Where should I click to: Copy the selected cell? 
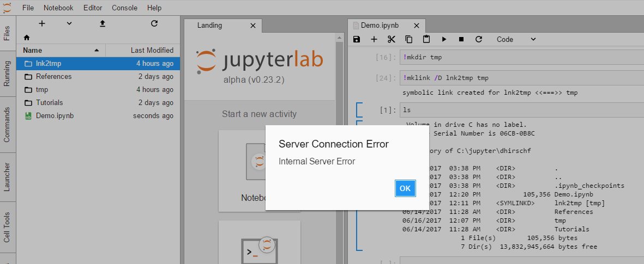pos(408,39)
